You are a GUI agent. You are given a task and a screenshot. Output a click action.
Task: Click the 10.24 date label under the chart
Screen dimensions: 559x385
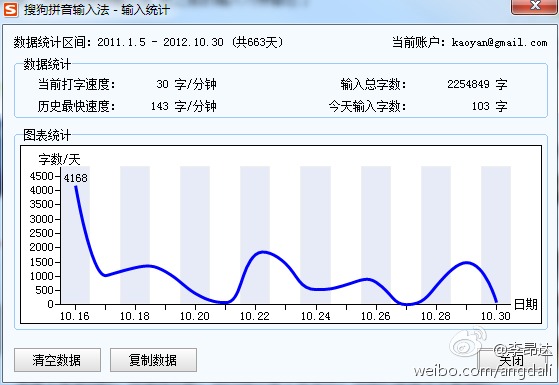tap(316, 316)
